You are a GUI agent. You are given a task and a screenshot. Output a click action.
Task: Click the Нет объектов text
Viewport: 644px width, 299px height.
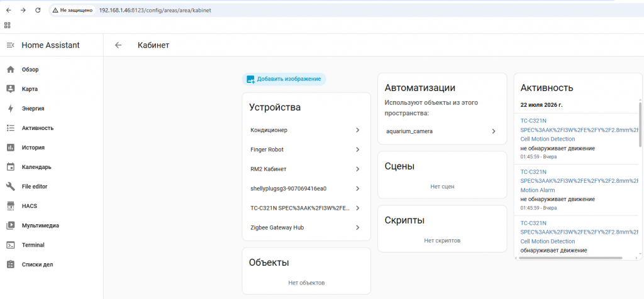306,283
